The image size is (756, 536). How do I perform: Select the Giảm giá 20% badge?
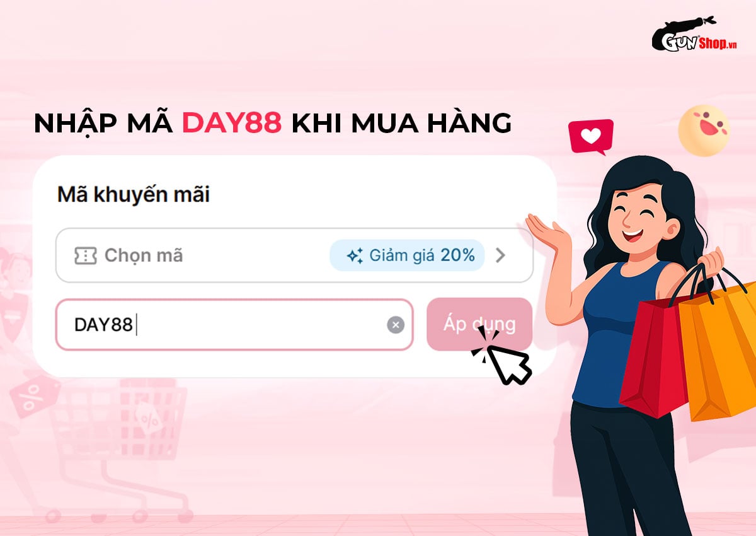407,255
